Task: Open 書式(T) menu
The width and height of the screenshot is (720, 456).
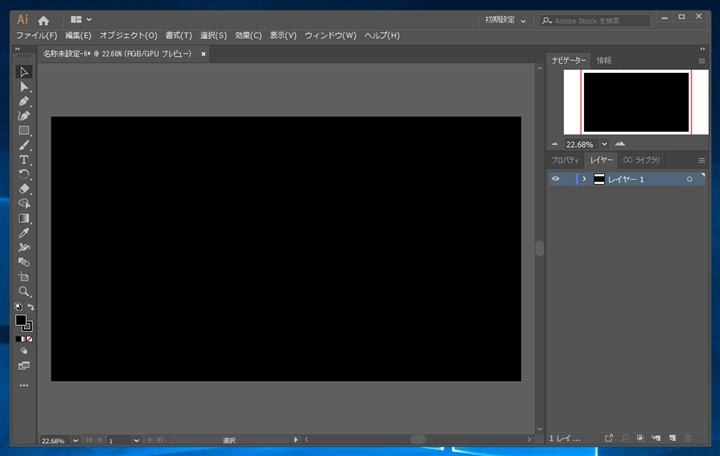Action: [179, 35]
